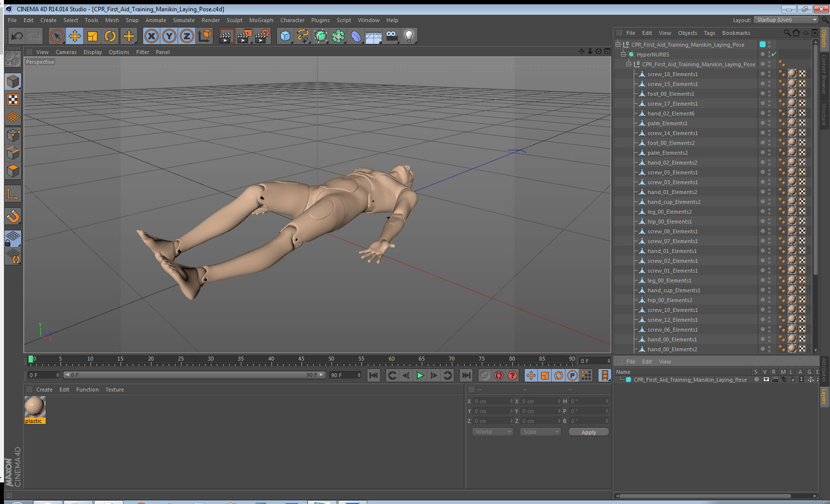
Task: Toggle the HyperNURBS enable checkmark
Action: pos(774,54)
